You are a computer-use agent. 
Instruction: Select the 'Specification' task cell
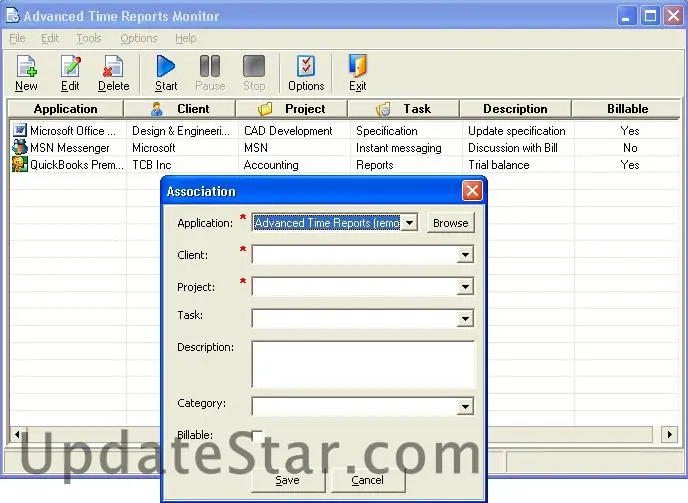[387, 131]
